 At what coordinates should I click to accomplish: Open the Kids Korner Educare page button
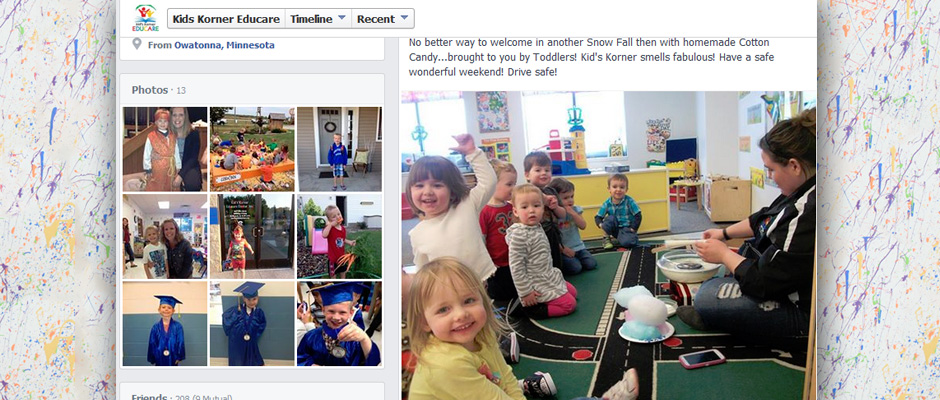[x=226, y=19]
